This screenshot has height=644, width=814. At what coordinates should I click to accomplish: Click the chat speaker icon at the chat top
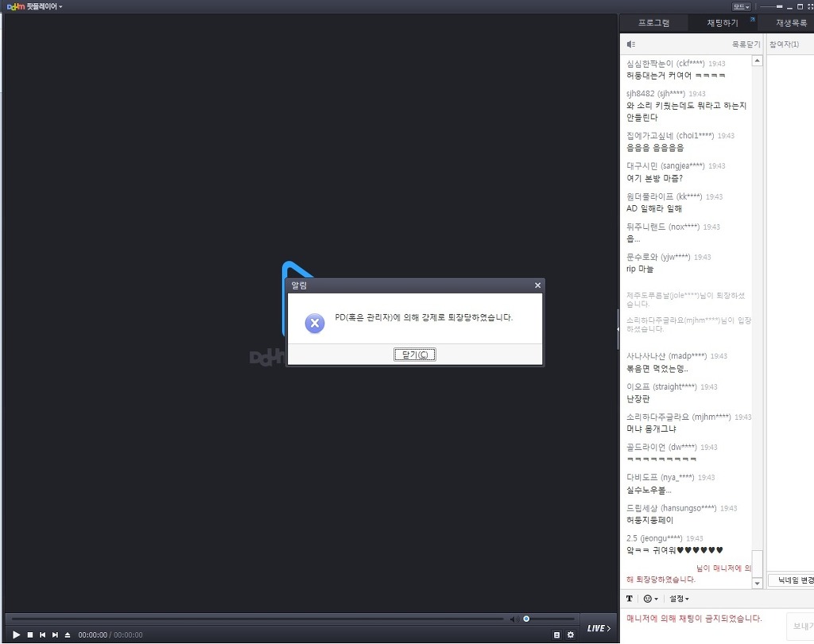[x=630, y=45]
